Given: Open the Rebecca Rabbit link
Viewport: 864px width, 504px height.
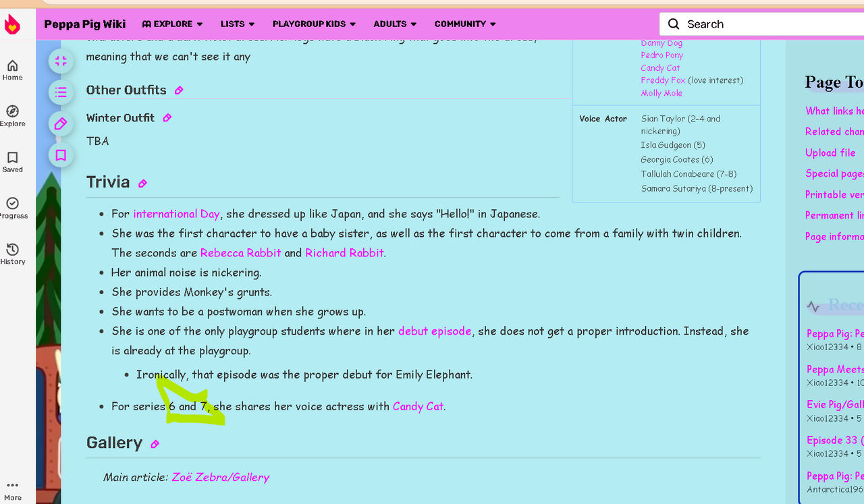Looking at the screenshot, I should coord(241,253).
